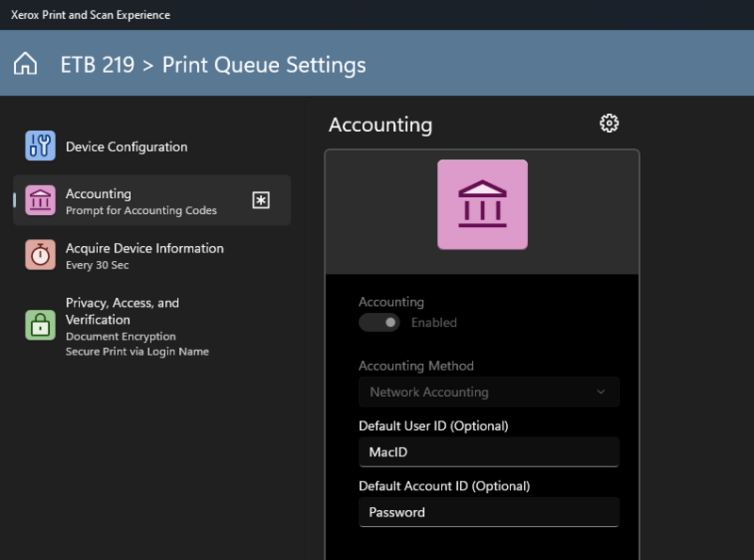Click the Default Account ID field
The height and width of the screenshot is (560, 754).
coord(488,513)
